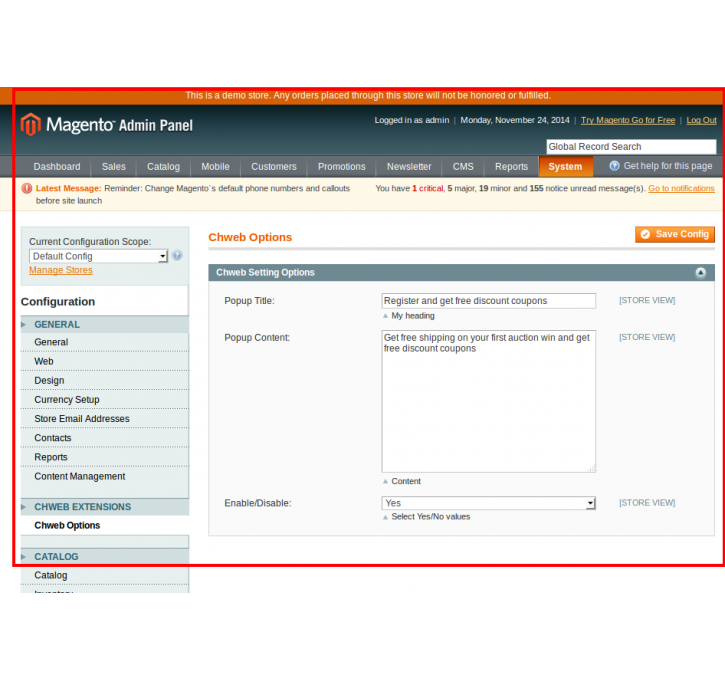The width and height of the screenshot is (725, 680).
Task: Focus the Global Record Search field
Action: (632, 147)
